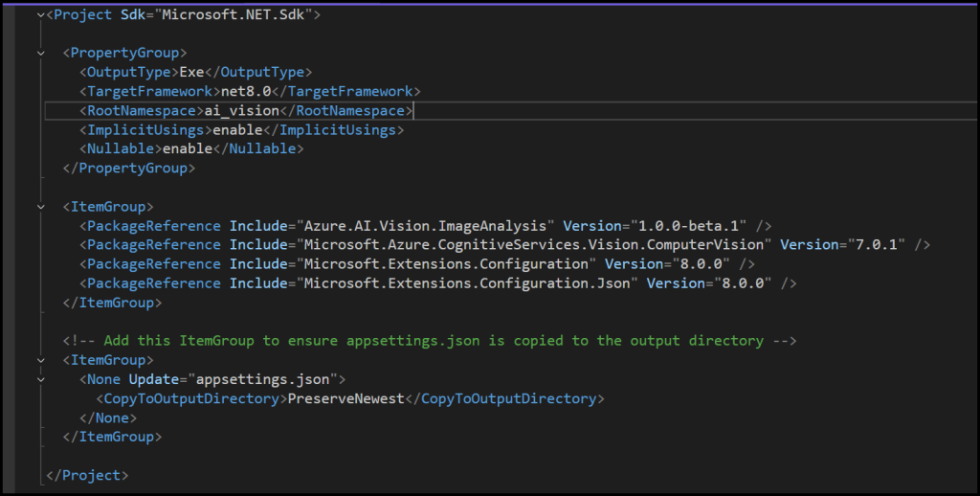Click the "7.0.1" version value
The image size is (980, 496).
coord(876,244)
